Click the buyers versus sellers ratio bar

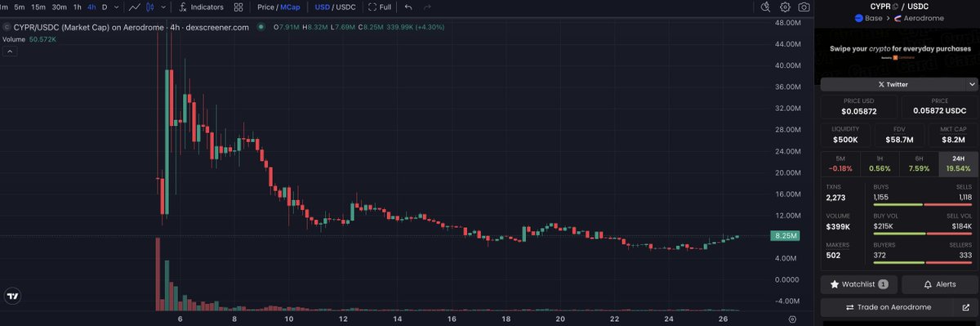click(922, 262)
